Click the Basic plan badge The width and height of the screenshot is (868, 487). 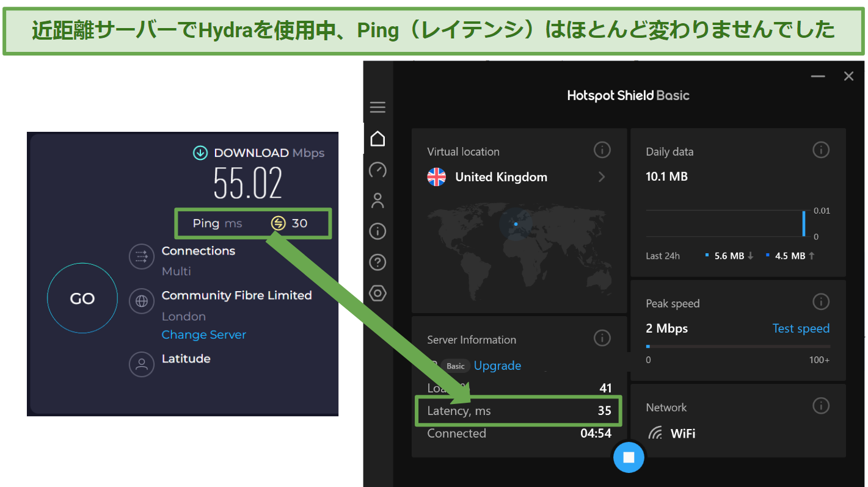(456, 366)
